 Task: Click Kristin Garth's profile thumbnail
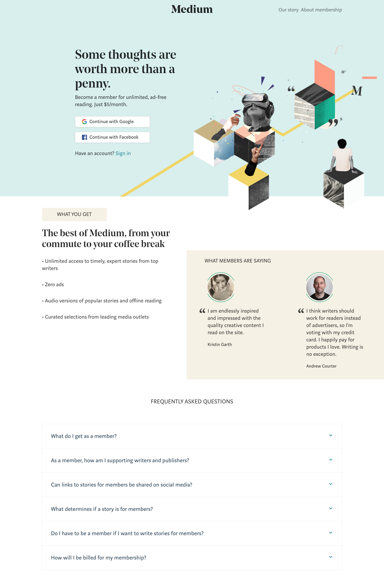point(220,286)
